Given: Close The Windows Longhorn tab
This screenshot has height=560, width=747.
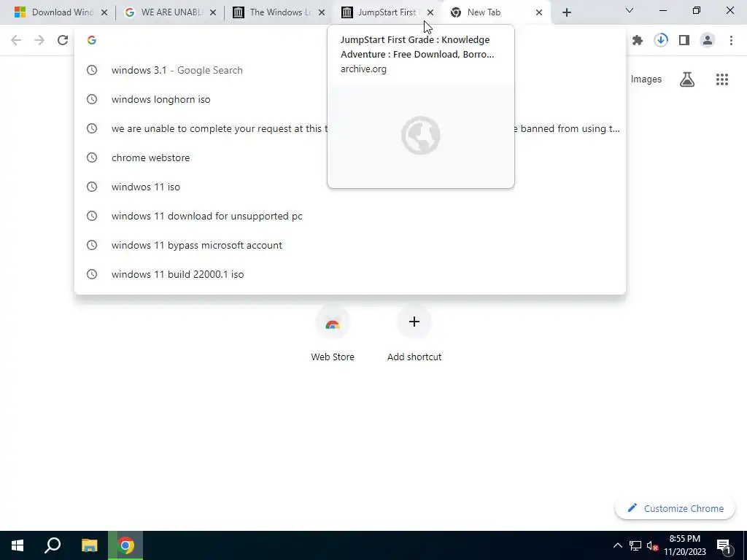Looking at the screenshot, I should (x=322, y=12).
